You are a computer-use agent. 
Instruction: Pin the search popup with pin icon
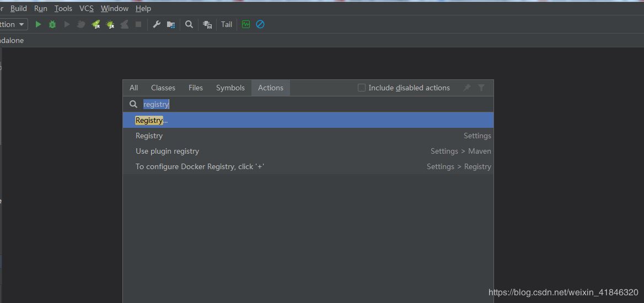[467, 88]
